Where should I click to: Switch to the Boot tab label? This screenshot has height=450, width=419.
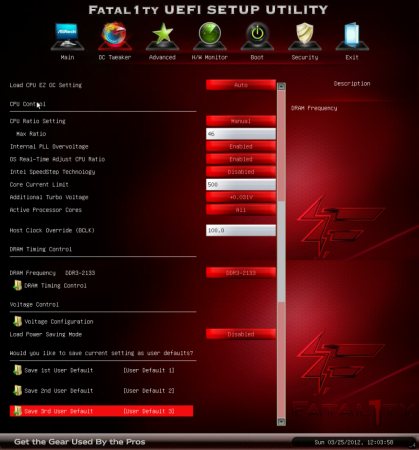click(x=257, y=57)
